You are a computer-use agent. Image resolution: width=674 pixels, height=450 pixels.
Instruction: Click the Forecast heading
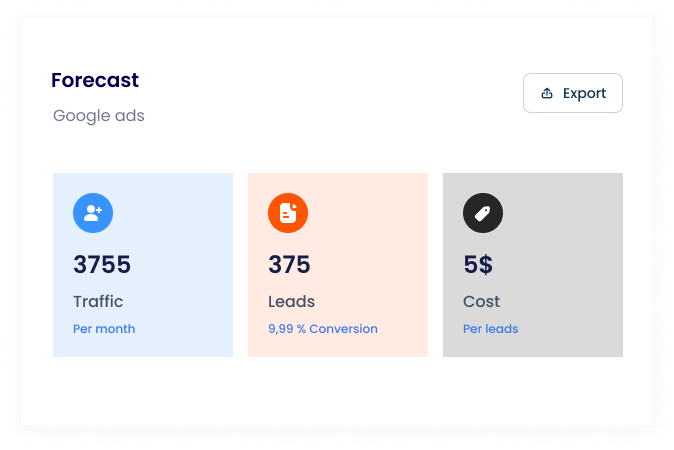pyautogui.click(x=95, y=80)
